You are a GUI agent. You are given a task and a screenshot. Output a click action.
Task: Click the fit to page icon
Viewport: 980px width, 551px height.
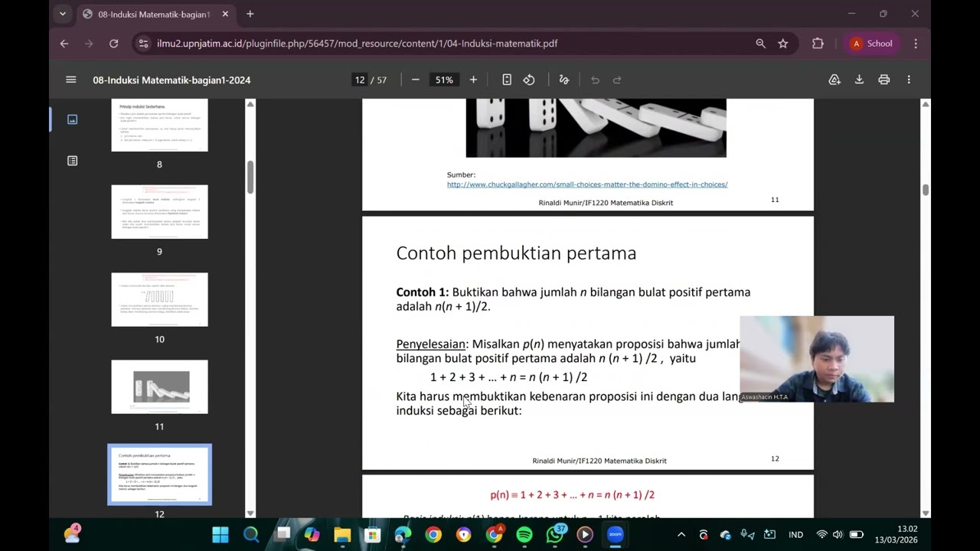coord(507,80)
